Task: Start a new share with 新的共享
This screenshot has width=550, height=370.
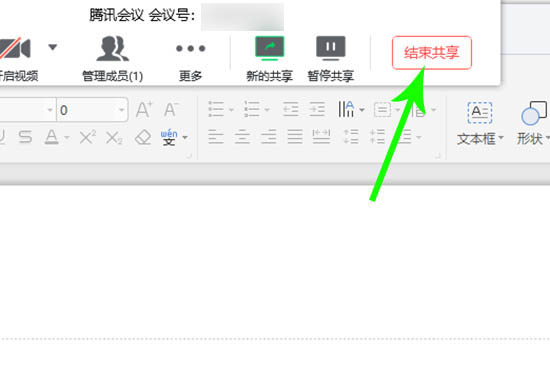Action: (269, 59)
